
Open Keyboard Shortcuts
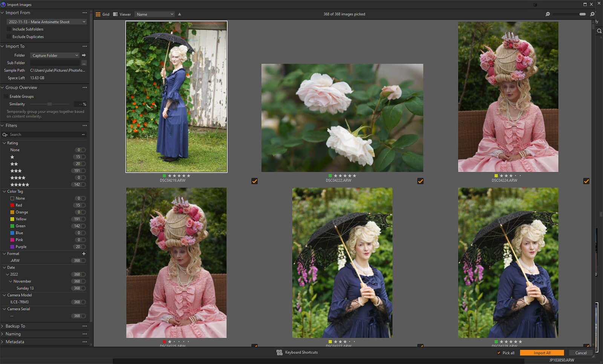[x=297, y=352]
